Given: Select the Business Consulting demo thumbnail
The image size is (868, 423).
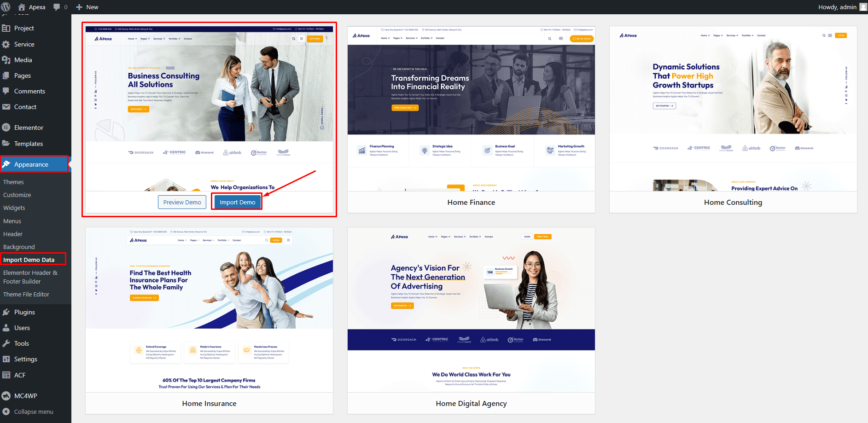Looking at the screenshot, I should tap(209, 109).
